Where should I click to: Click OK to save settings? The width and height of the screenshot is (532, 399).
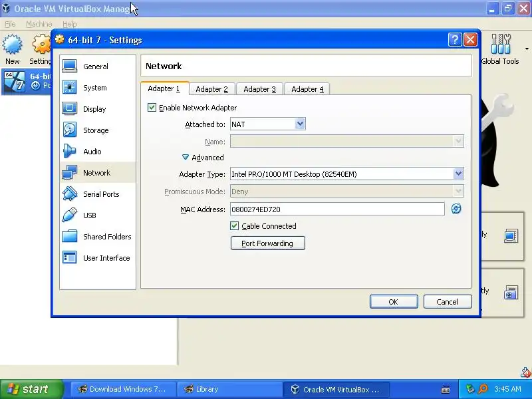coord(394,302)
